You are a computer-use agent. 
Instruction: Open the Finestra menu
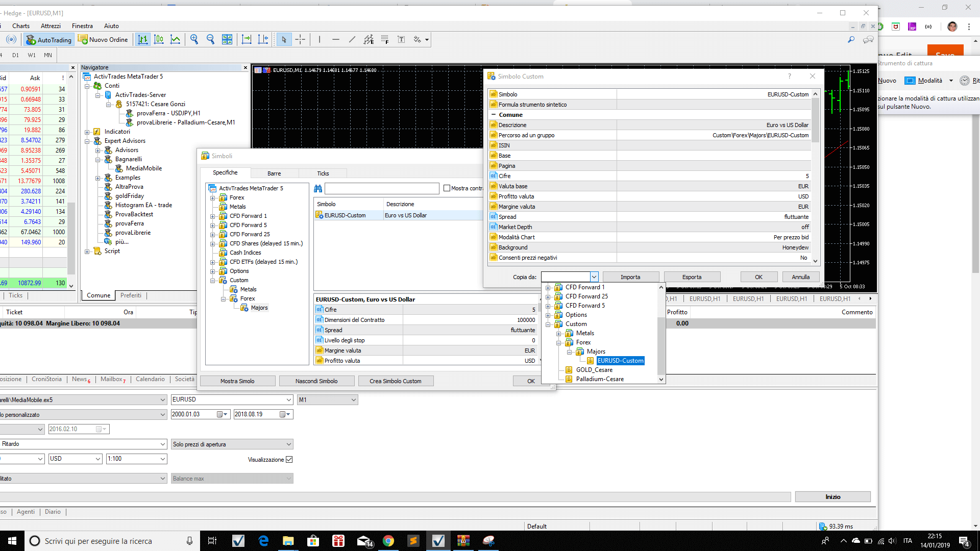click(x=82, y=26)
